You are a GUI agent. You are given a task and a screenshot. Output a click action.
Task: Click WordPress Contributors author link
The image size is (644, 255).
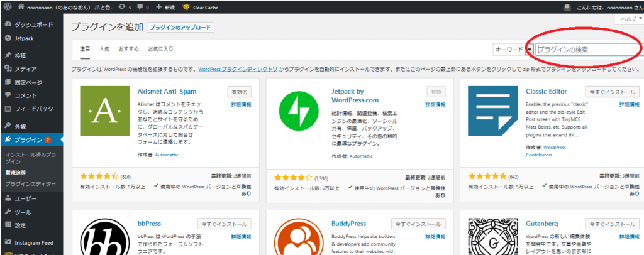[x=545, y=151]
